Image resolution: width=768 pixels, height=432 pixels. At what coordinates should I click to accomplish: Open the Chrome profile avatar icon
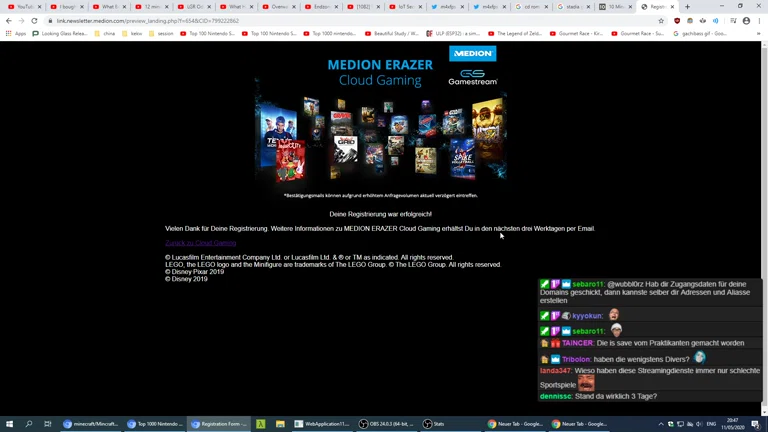click(746, 21)
